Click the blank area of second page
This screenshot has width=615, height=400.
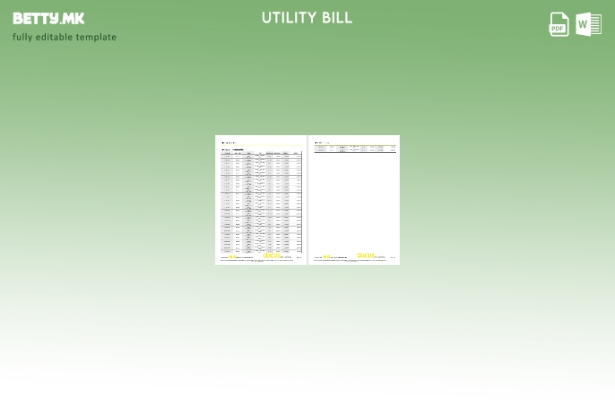(x=355, y=205)
